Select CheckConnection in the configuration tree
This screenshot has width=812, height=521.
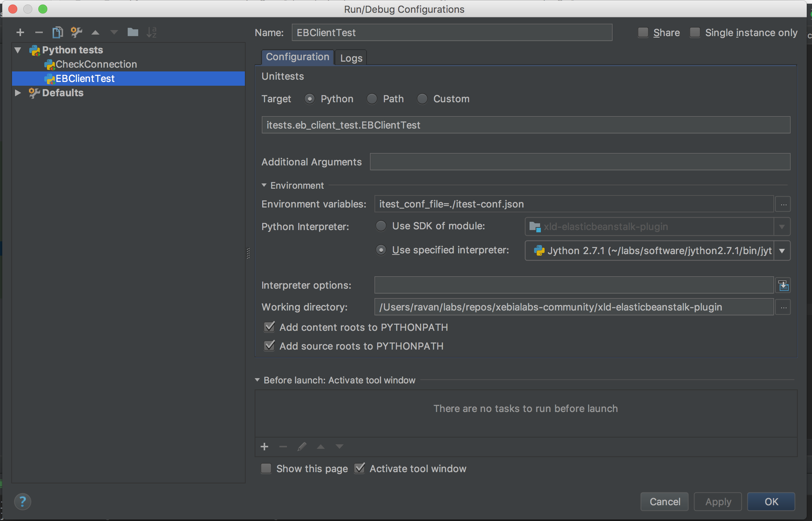[96, 64]
